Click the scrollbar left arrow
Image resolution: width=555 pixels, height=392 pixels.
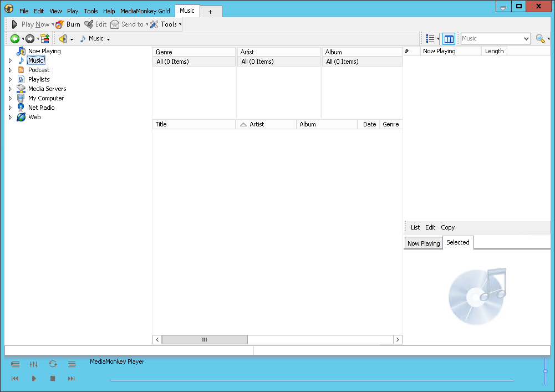pyautogui.click(x=157, y=339)
